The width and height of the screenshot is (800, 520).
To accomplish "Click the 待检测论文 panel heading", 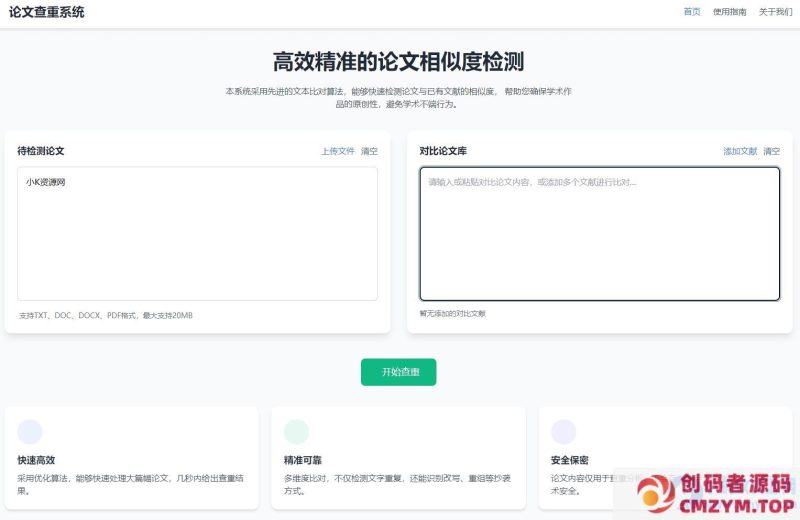I will [41, 151].
